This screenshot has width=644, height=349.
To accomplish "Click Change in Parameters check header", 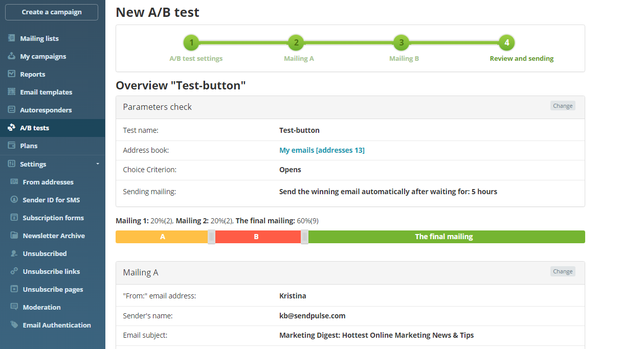I will click(x=563, y=106).
